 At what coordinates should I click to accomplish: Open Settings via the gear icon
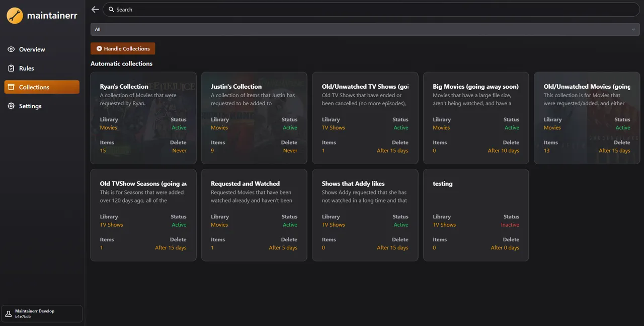pos(11,106)
